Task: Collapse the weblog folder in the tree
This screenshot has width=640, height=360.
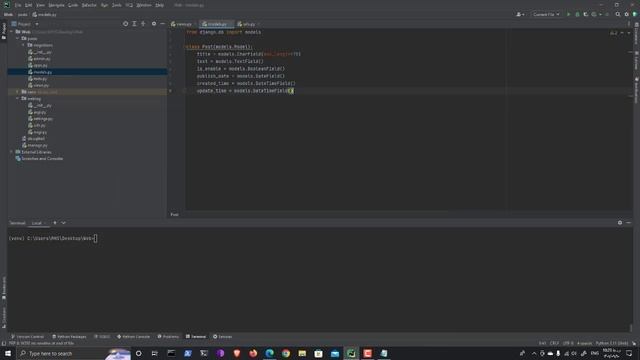Action: point(18,98)
